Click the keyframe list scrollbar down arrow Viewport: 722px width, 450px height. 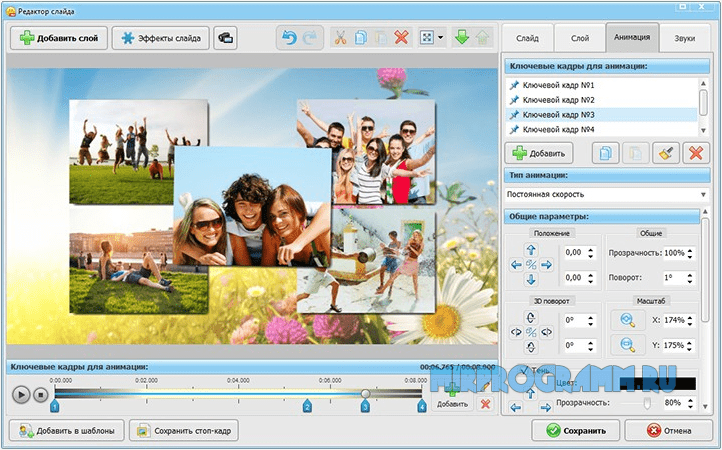click(703, 131)
